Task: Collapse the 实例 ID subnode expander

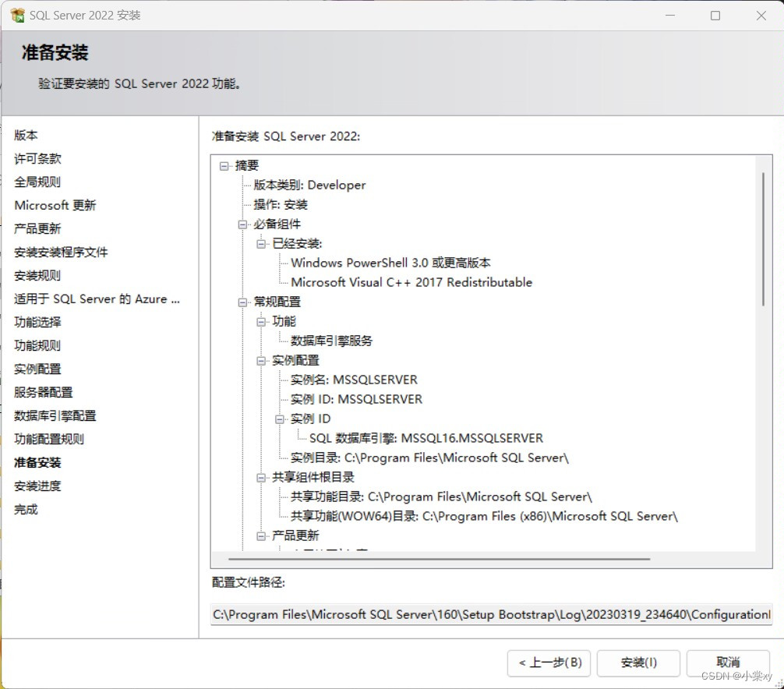Action: 280,419
